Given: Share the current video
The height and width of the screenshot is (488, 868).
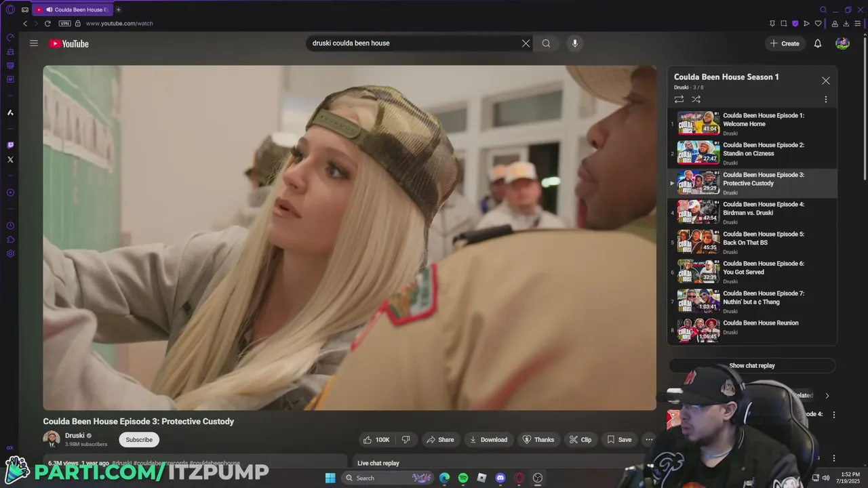Looking at the screenshot, I should 440,440.
